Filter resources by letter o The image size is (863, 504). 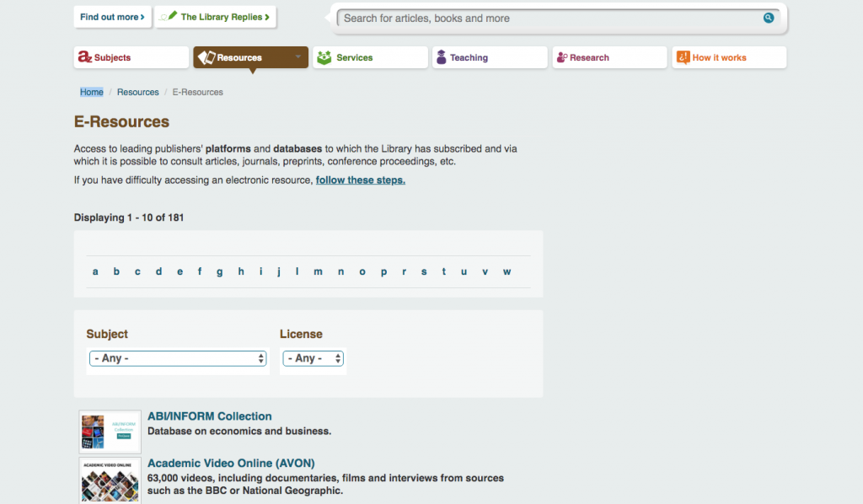click(362, 271)
